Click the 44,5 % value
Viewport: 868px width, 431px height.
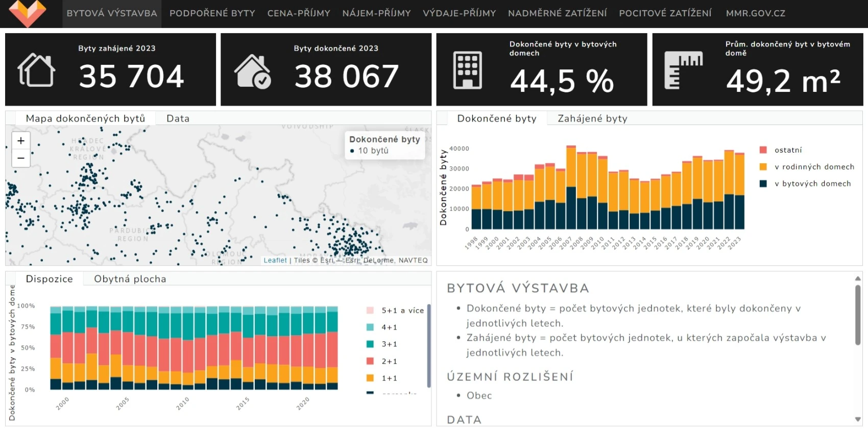(x=562, y=81)
